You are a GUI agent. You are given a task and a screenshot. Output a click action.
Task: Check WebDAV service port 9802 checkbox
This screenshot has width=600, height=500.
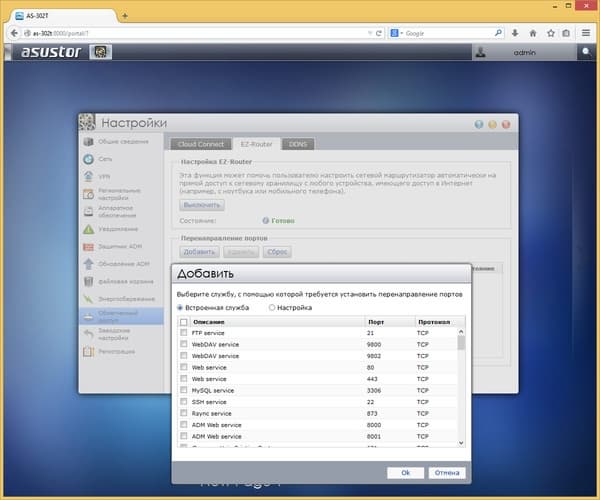click(184, 355)
